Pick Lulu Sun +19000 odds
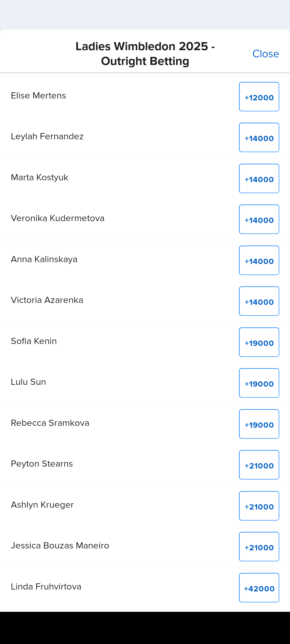Image resolution: width=290 pixels, height=644 pixels. coord(259,383)
